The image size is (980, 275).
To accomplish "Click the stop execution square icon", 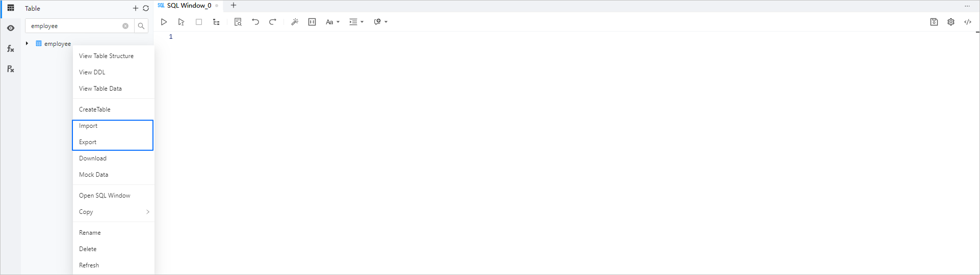I will click(199, 22).
